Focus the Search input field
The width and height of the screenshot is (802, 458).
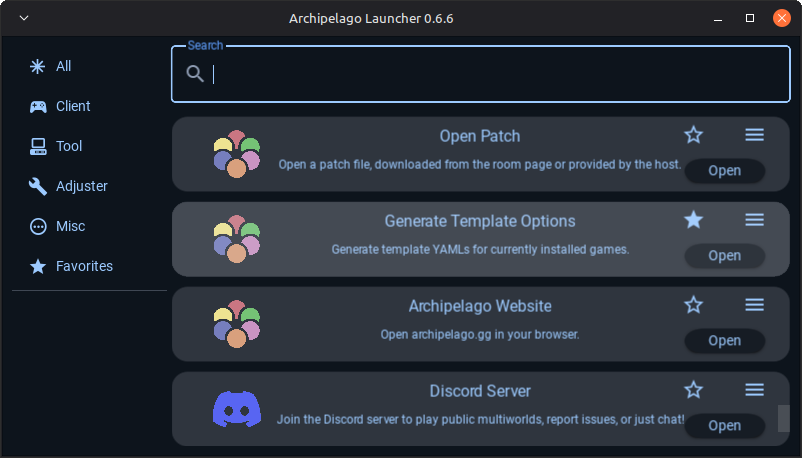point(481,74)
